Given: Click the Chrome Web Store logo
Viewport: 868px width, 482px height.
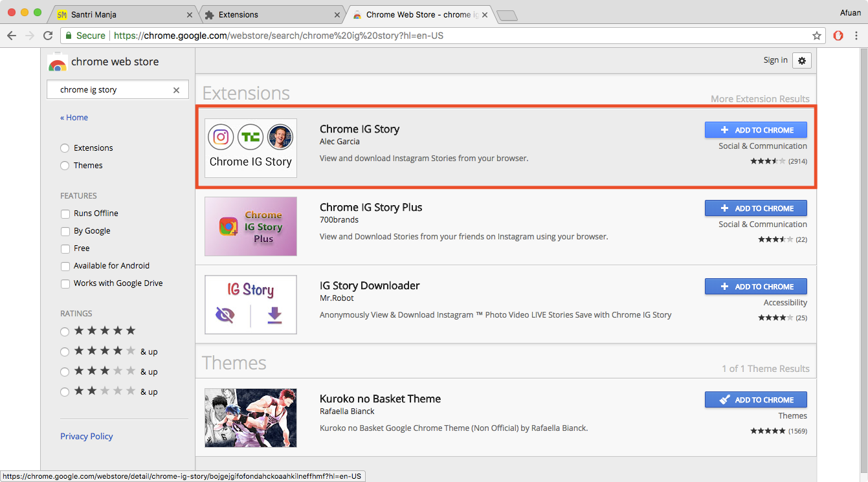Looking at the screenshot, I should pyautogui.click(x=58, y=63).
